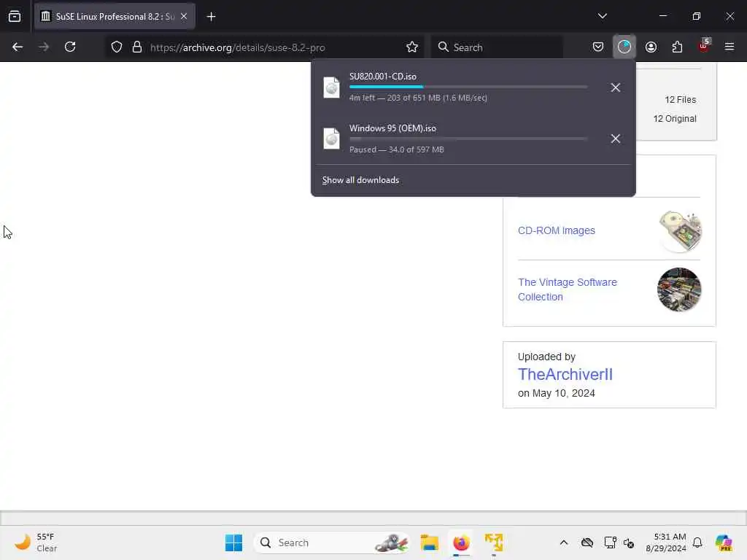Reload the current page
747x560 pixels.
[x=70, y=47]
